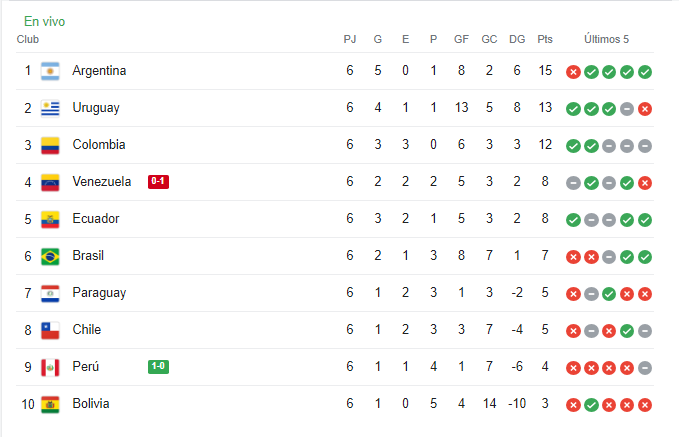The width and height of the screenshot is (679, 437).
Task: Click the Perú flag icon
Action: tap(50, 367)
